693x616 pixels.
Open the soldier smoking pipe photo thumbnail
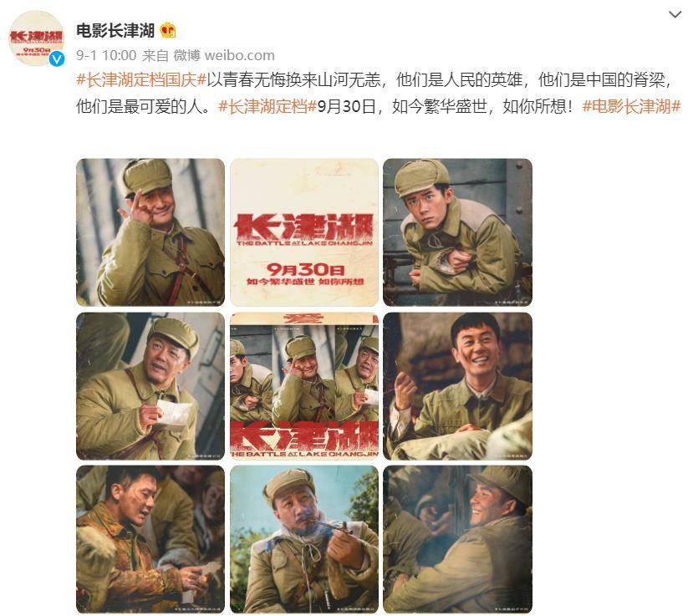(x=304, y=539)
